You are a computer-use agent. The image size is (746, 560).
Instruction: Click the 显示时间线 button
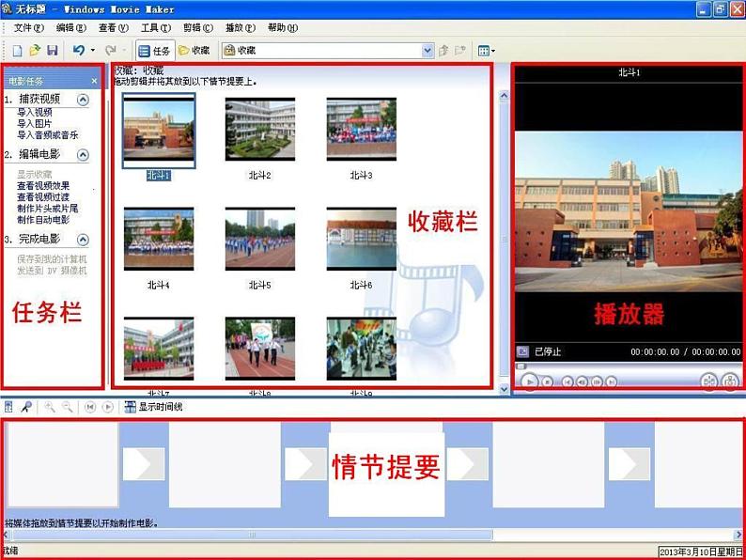click(154, 407)
